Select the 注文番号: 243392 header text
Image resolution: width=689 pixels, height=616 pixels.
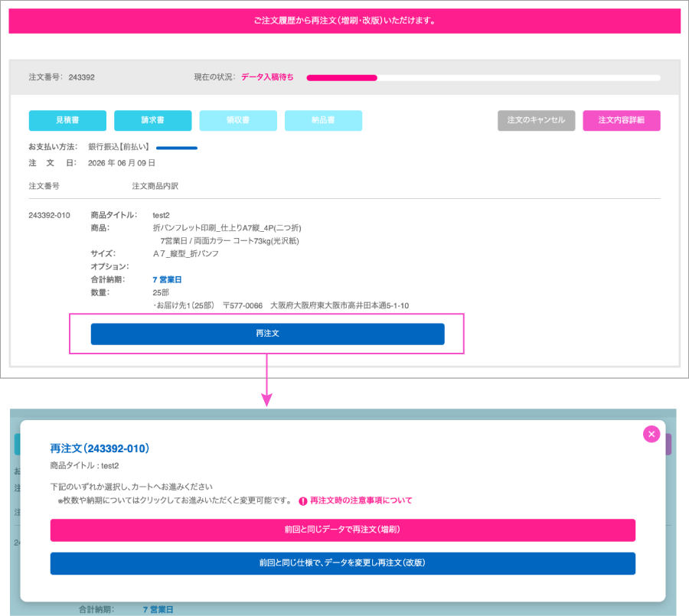61,77
